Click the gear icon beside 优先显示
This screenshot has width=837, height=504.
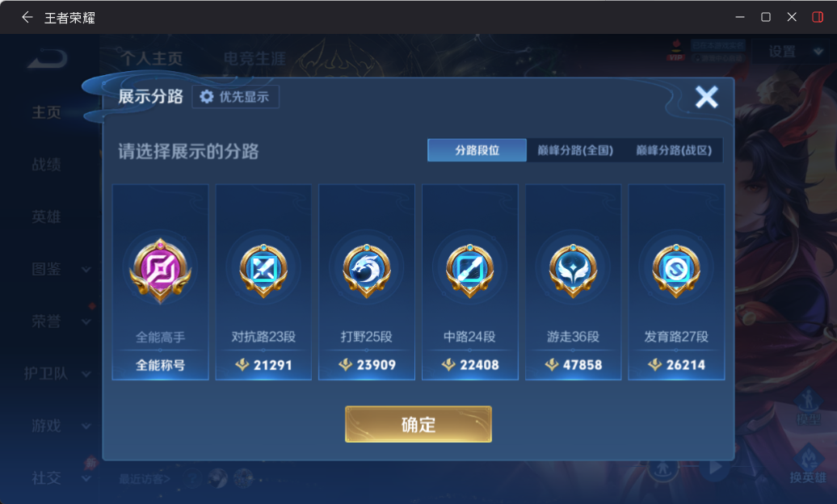click(207, 97)
